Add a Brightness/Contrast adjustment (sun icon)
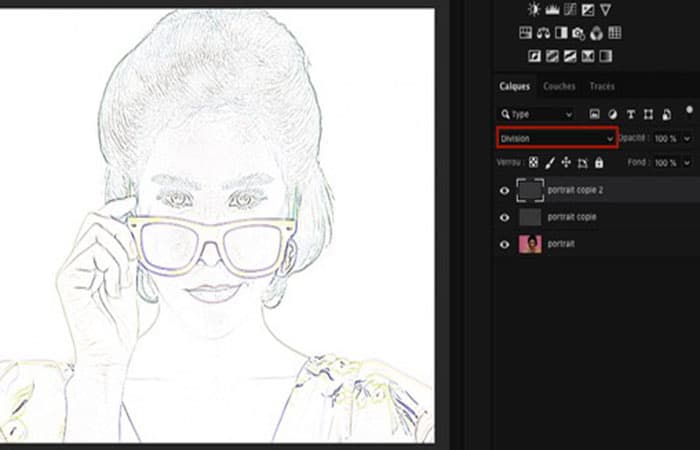The height and width of the screenshot is (450, 700). [534, 9]
